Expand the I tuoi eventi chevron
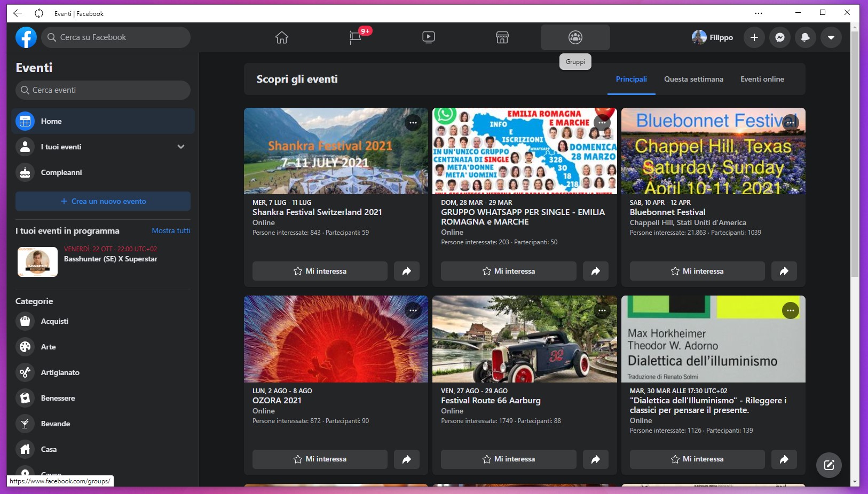 click(x=181, y=147)
